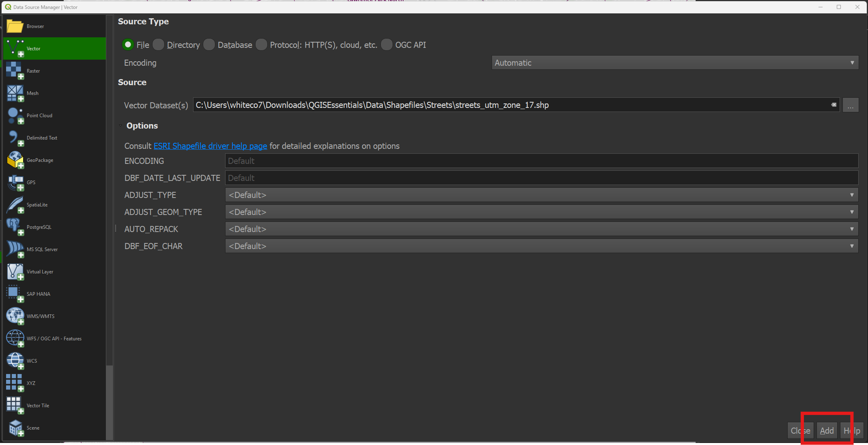Open the Browser panel in sidebar
Screen dimensions: 868x445
54,26
